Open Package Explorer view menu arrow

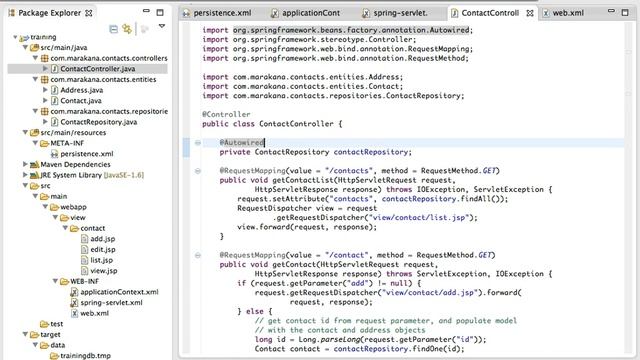click(162, 26)
